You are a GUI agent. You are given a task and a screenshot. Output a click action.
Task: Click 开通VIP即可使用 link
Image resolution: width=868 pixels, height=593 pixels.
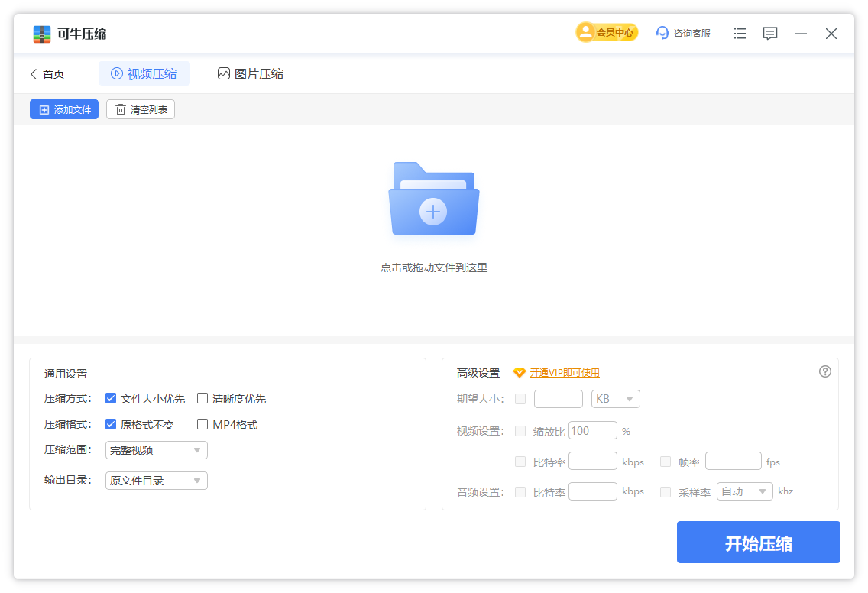click(x=565, y=373)
